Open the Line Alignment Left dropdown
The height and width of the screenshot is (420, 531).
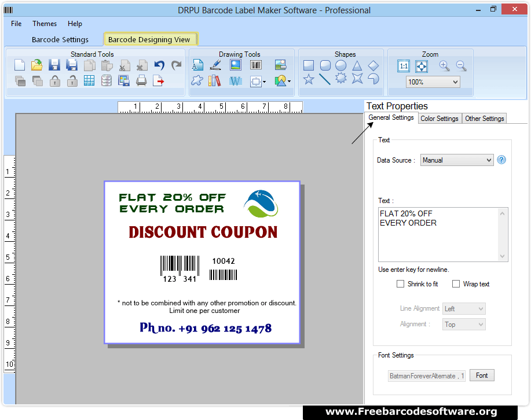point(464,309)
